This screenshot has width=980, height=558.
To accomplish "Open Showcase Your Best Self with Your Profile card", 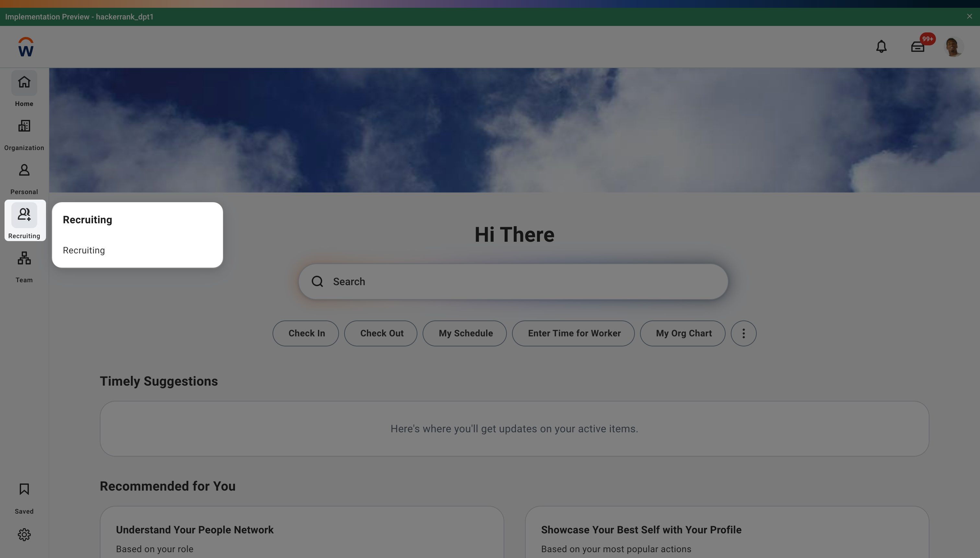I will pos(727,532).
